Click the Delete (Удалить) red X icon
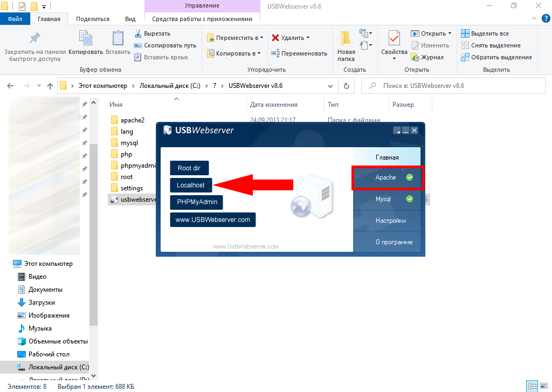The image size is (552, 392). coord(275,38)
